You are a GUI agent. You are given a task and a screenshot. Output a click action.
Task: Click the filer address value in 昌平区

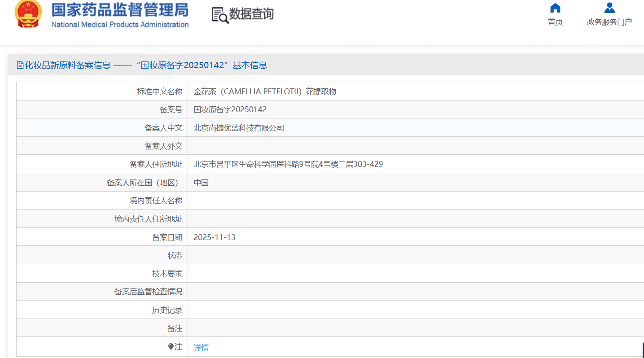[288, 164]
